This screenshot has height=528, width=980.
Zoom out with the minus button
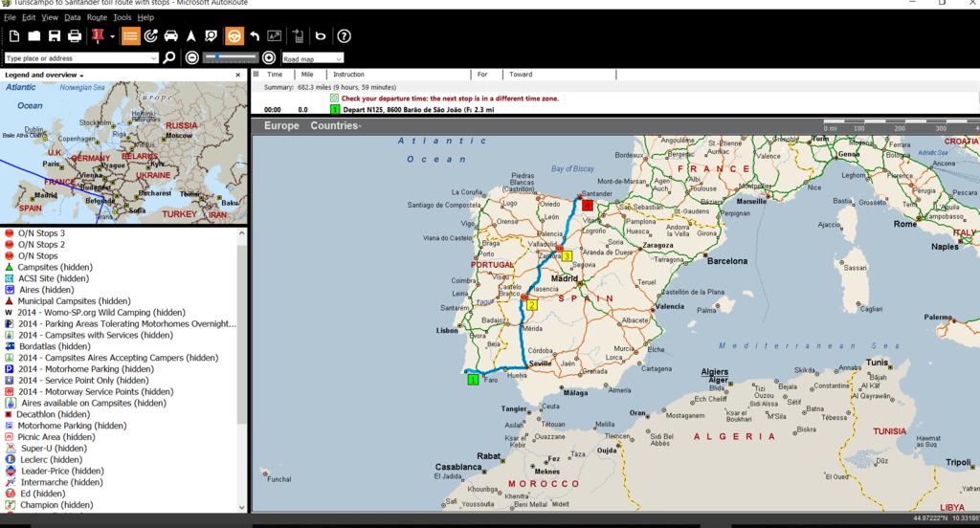191,57
